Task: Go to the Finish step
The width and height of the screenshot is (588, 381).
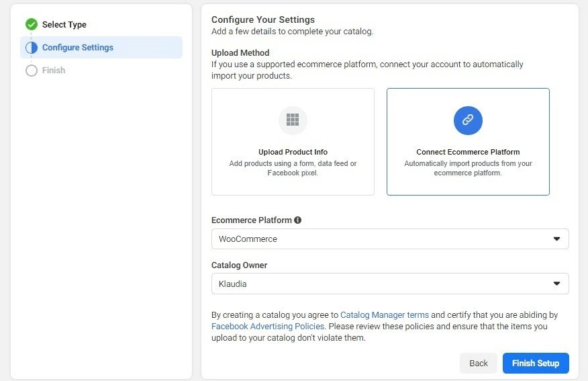Action: pyautogui.click(x=54, y=71)
